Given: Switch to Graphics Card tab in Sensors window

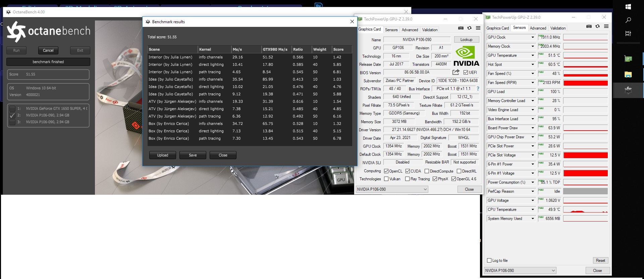Looking at the screenshot, I should (498, 28).
